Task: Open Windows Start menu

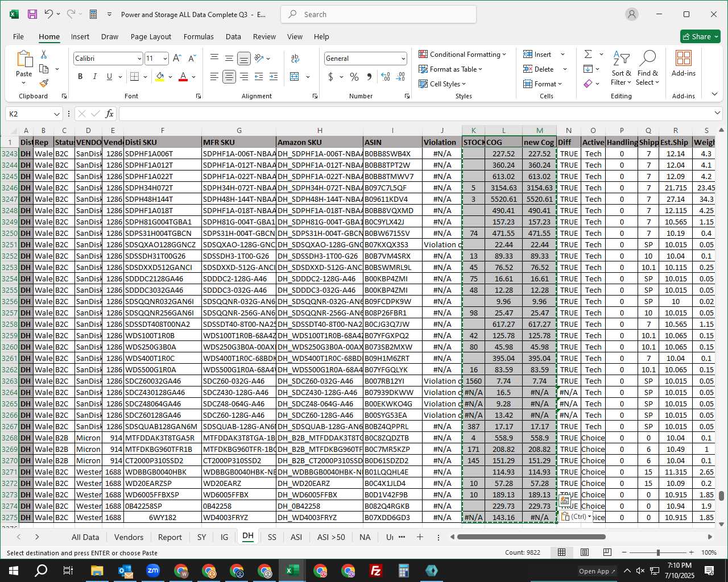Action: click(14, 571)
